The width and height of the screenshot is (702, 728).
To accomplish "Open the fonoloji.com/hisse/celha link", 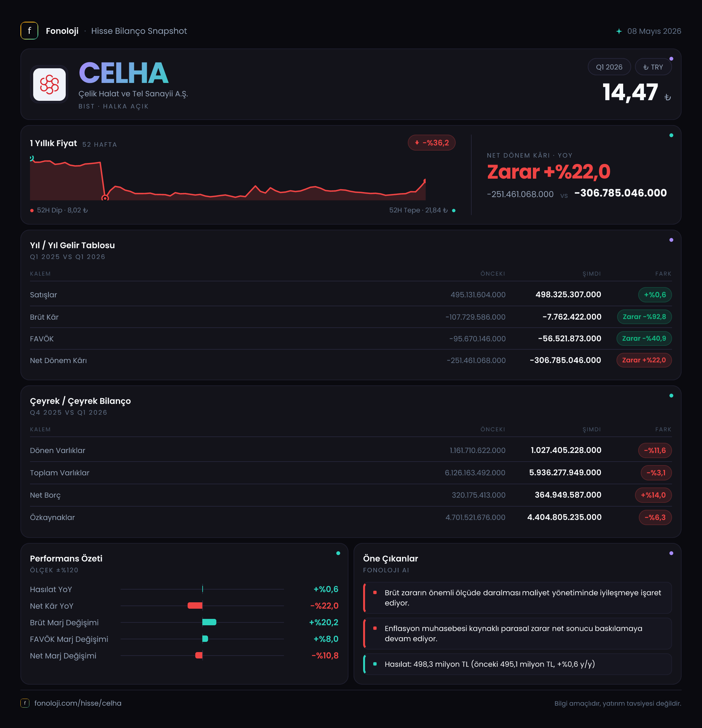I will point(78,703).
